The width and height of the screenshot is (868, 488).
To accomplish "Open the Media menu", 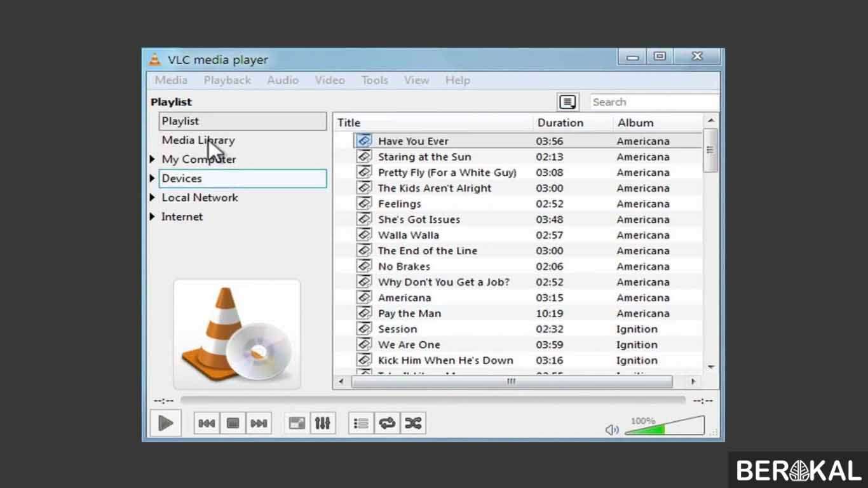I will coord(170,80).
